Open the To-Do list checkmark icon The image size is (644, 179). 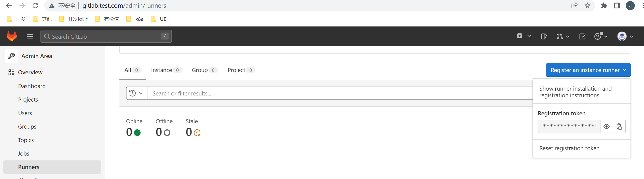(x=582, y=36)
